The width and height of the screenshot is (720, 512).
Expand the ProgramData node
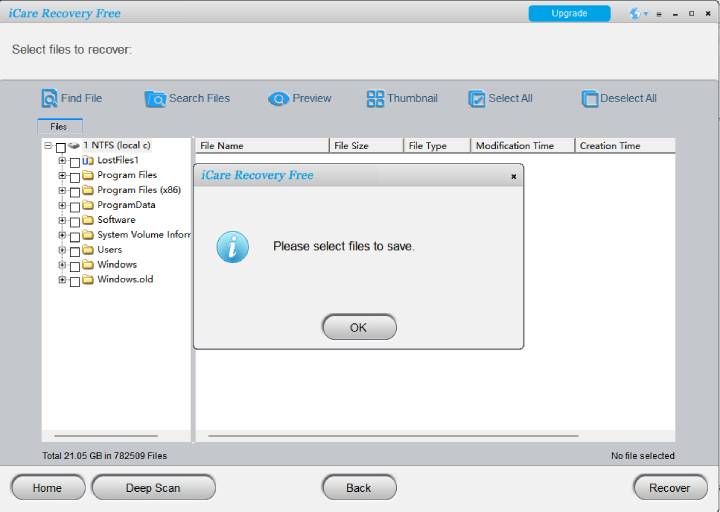pos(62,205)
